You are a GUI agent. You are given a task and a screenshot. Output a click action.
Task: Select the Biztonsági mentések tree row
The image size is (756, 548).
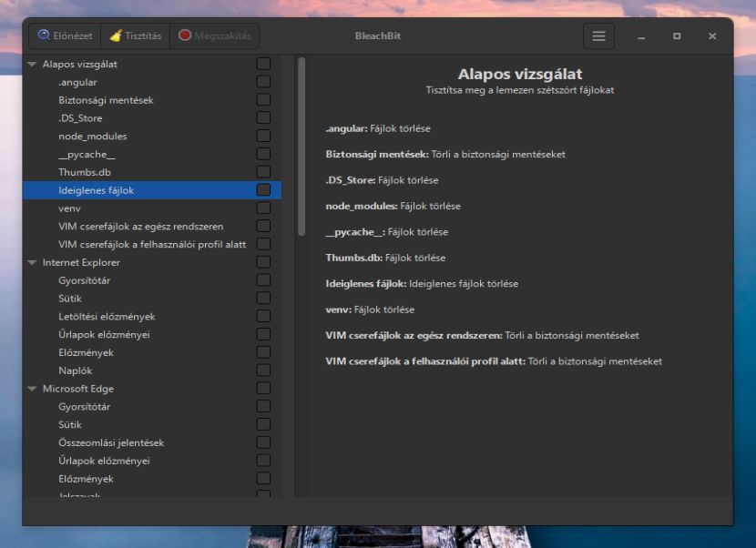[152, 100]
